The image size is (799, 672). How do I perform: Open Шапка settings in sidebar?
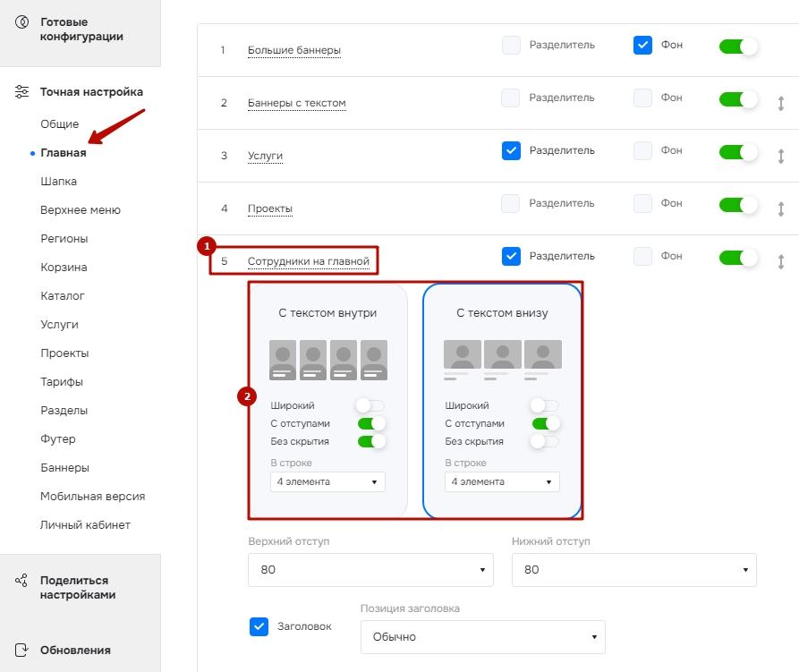(58, 182)
